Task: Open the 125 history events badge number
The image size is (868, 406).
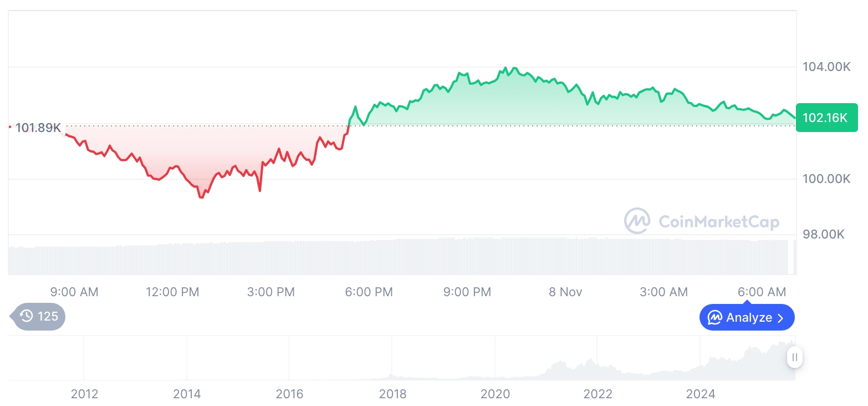Action: click(x=48, y=317)
